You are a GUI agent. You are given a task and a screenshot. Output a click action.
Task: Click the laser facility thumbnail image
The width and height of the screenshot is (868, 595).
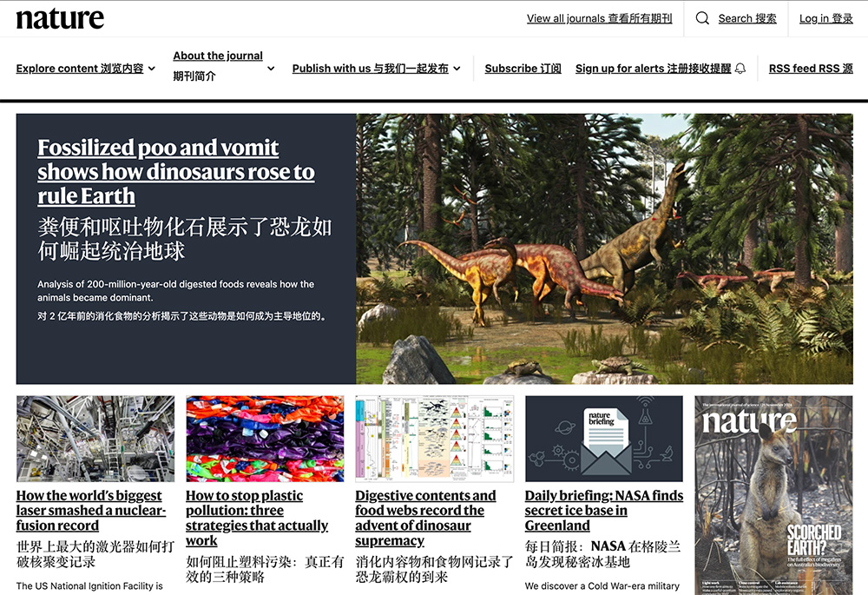click(95, 439)
